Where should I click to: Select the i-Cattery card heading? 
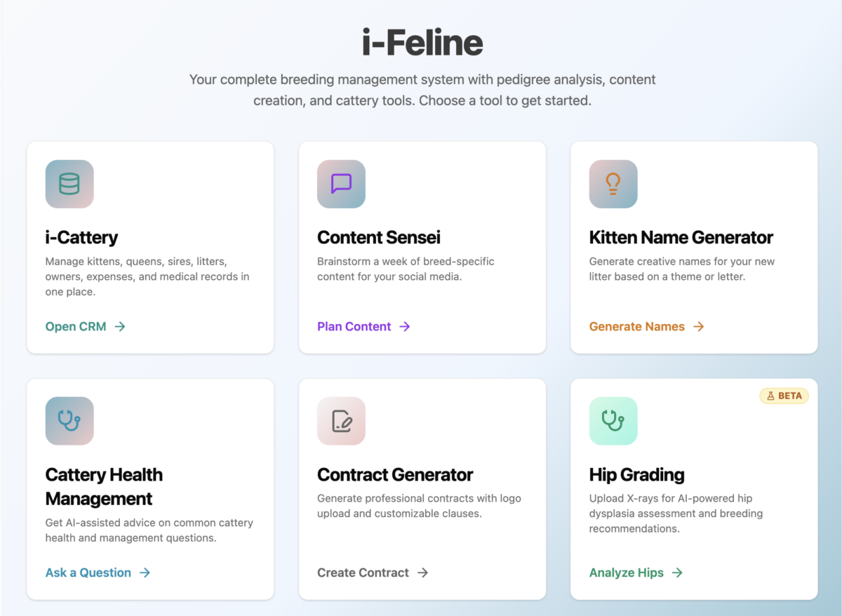point(81,238)
